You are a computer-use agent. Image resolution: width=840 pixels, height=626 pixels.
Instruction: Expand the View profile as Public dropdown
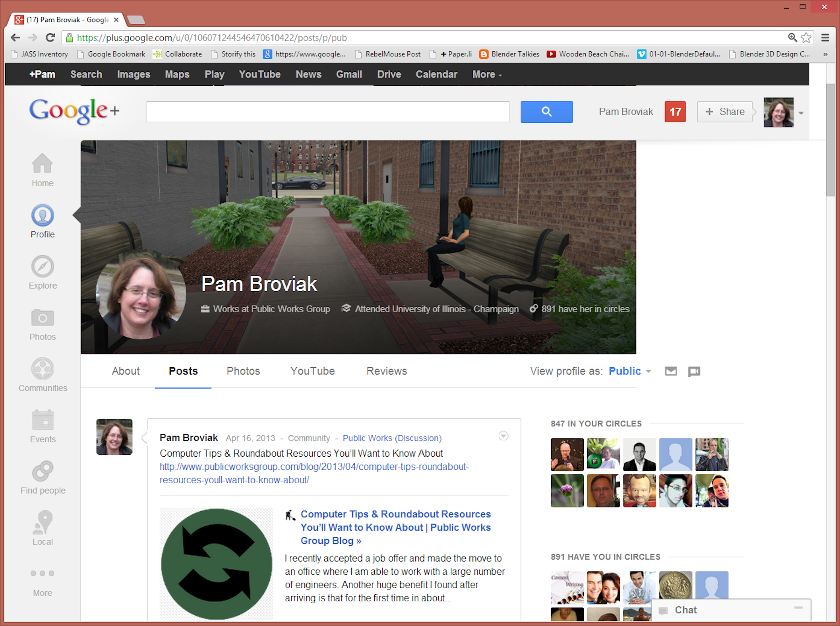point(630,371)
